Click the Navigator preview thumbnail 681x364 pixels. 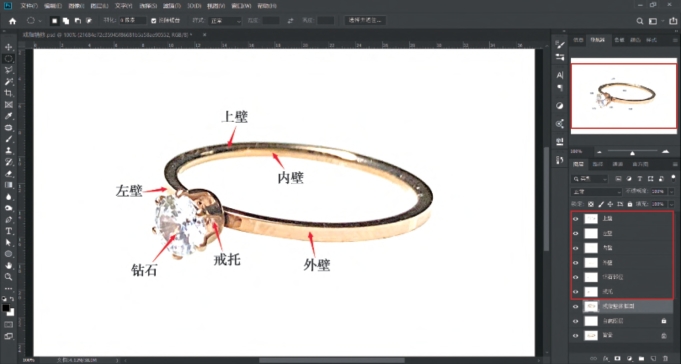pyautogui.click(x=624, y=96)
